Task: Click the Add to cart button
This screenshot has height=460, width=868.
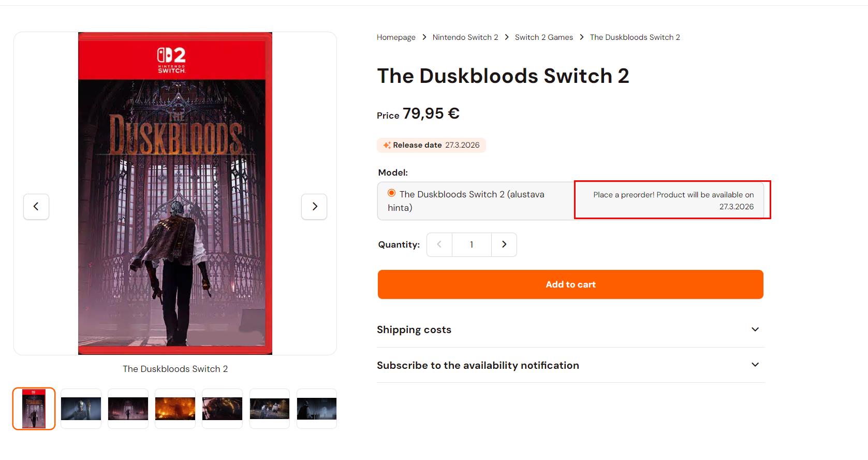Action: click(570, 284)
